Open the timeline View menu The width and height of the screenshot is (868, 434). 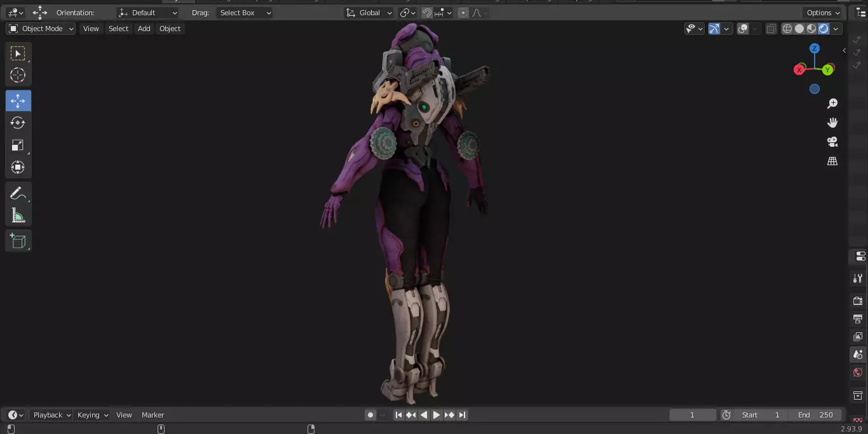pyautogui.click(x=124, y=415)
